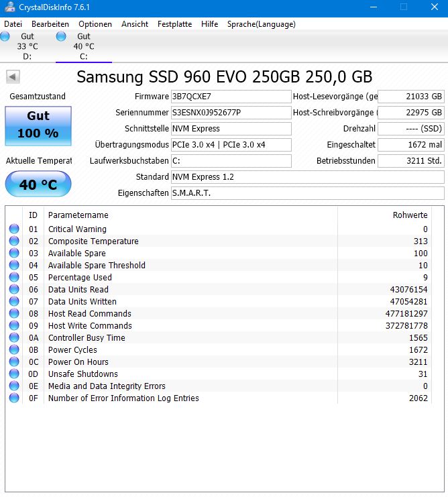This screenshot has height=497, width=448.
Task: Click the Laufwerksbuchstaben field C:
Action: coord(231,161)
